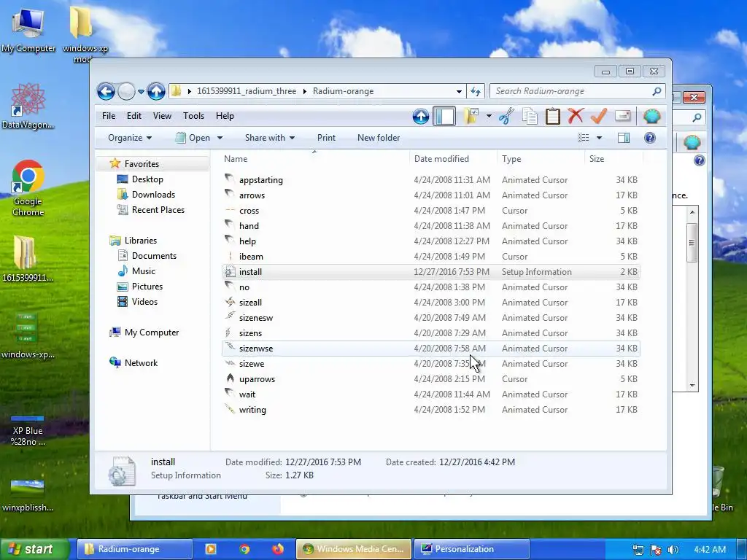747x560 pixels.
Task: Open the File menu
Action: pos(109,116)
